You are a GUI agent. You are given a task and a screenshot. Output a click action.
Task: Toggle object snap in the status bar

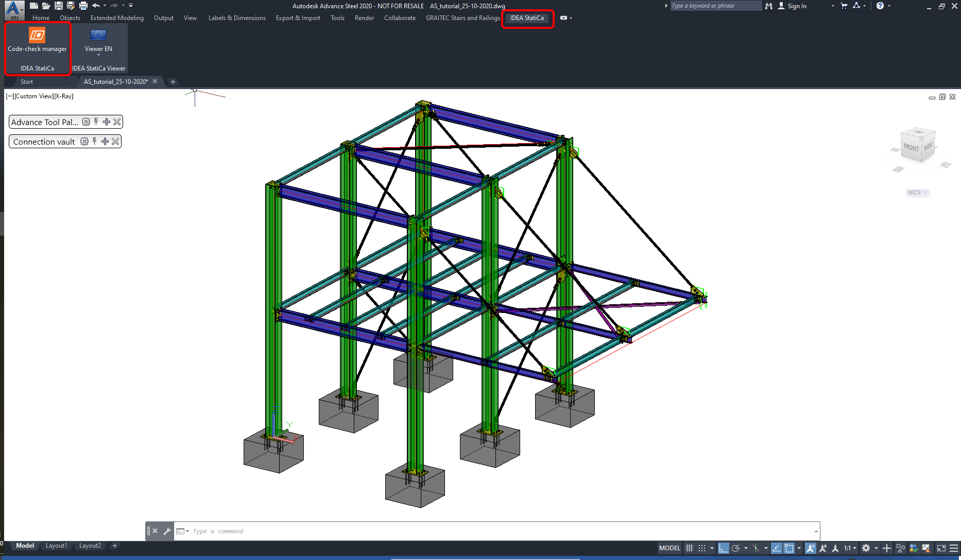point(788,548)
